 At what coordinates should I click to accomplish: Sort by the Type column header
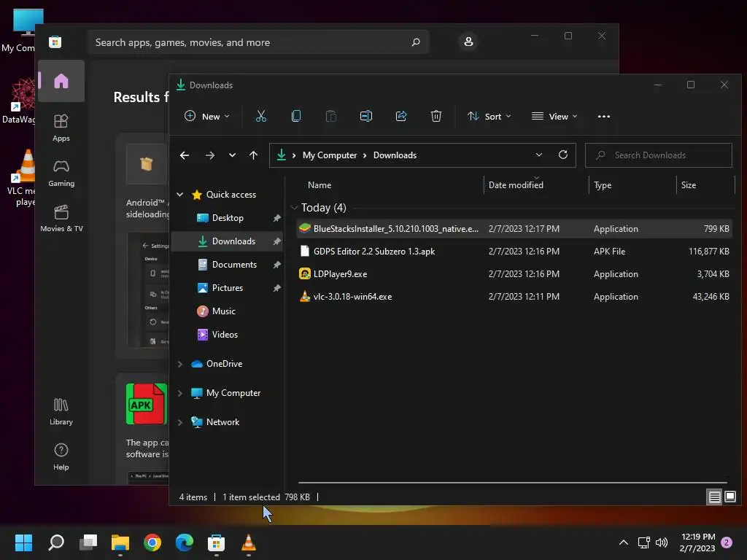[632, 184]
